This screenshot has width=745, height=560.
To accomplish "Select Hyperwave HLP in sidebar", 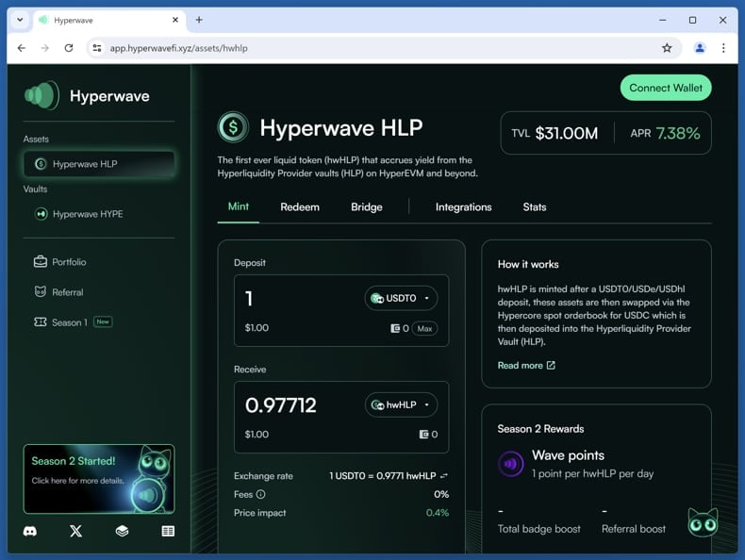I will pyautogui.click(x=99, y=164).
